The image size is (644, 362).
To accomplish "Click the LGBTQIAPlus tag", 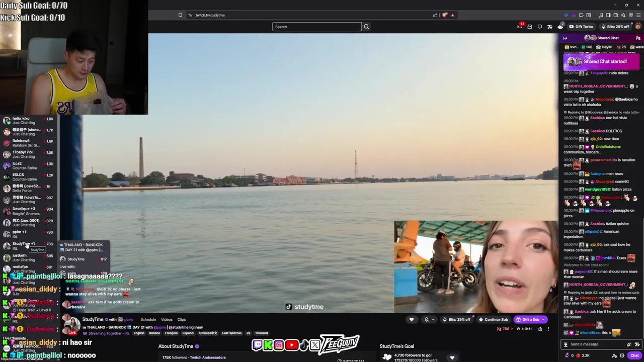I will [x=232, y=333].
